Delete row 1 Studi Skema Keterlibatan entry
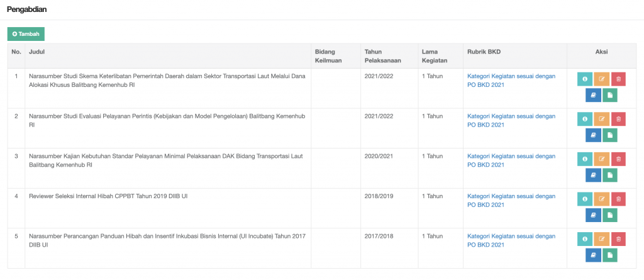 (618, 79)
